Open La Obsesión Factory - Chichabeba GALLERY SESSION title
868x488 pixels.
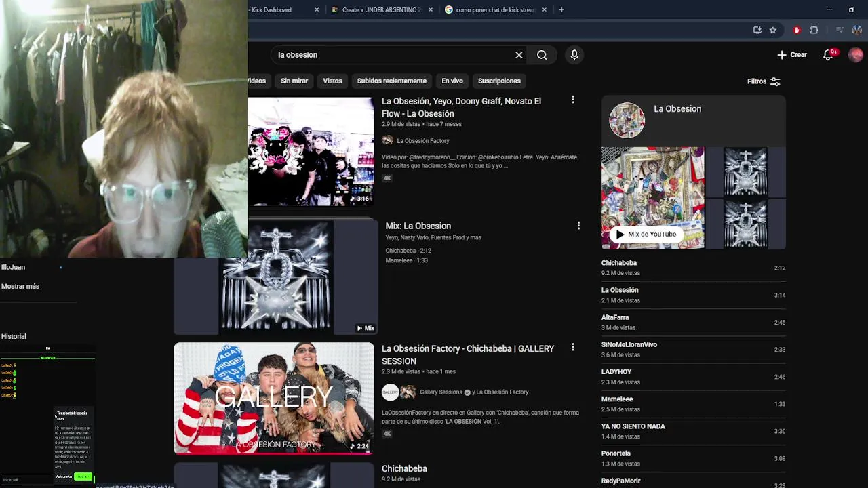[468, 354]
